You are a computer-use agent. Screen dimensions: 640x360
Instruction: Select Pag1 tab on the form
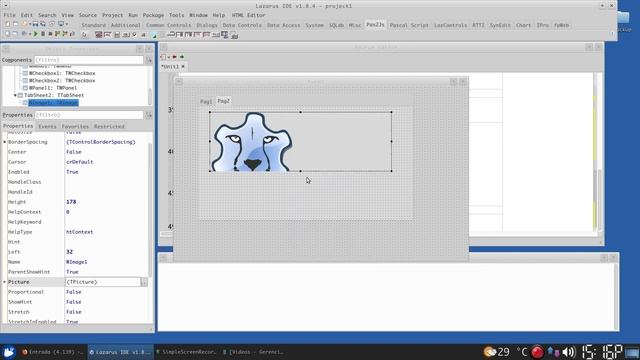(x=206, y=101)
